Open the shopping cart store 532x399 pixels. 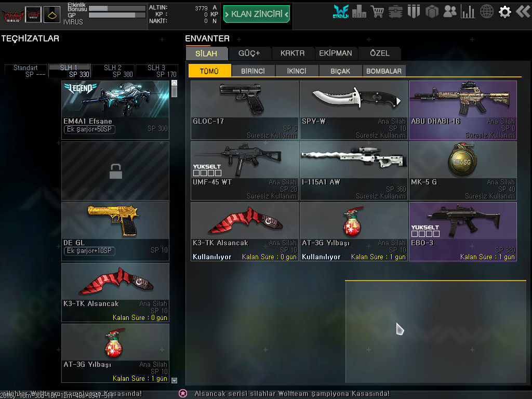(x=377, y=11)
